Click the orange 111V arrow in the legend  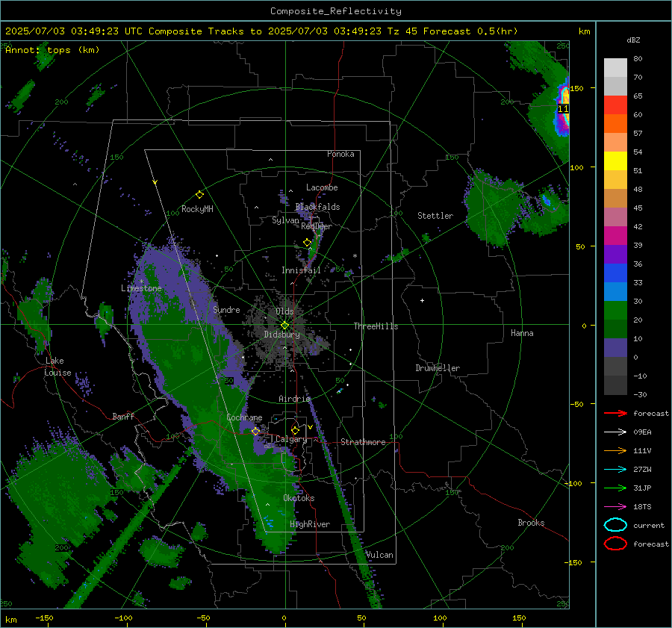tap(615, 450)
